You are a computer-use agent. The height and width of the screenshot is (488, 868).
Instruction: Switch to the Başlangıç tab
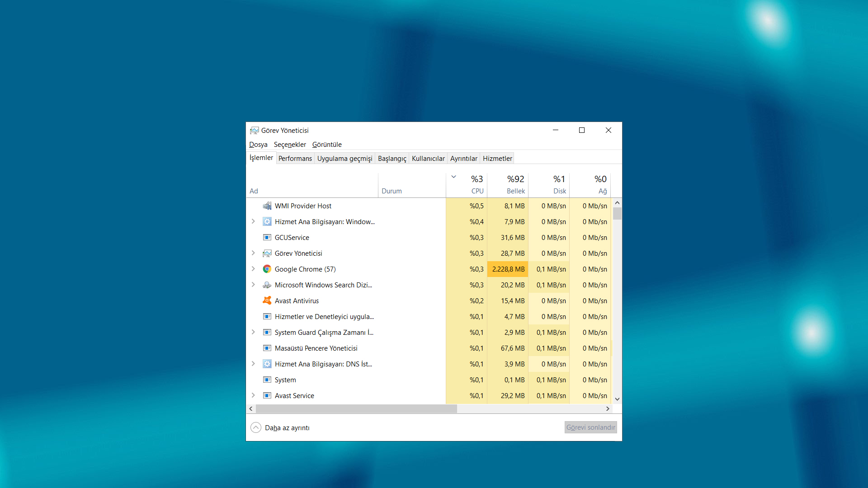click(x=392, y=159)
